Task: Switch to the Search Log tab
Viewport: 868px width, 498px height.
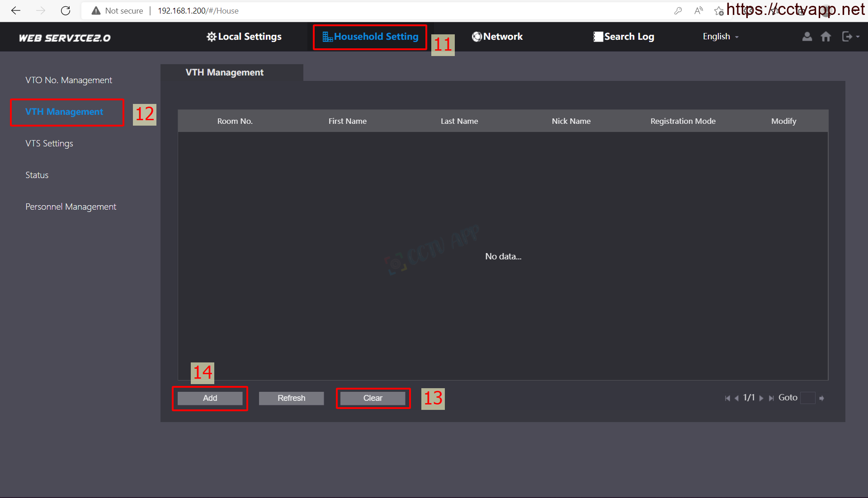Action: coord(624,37)
